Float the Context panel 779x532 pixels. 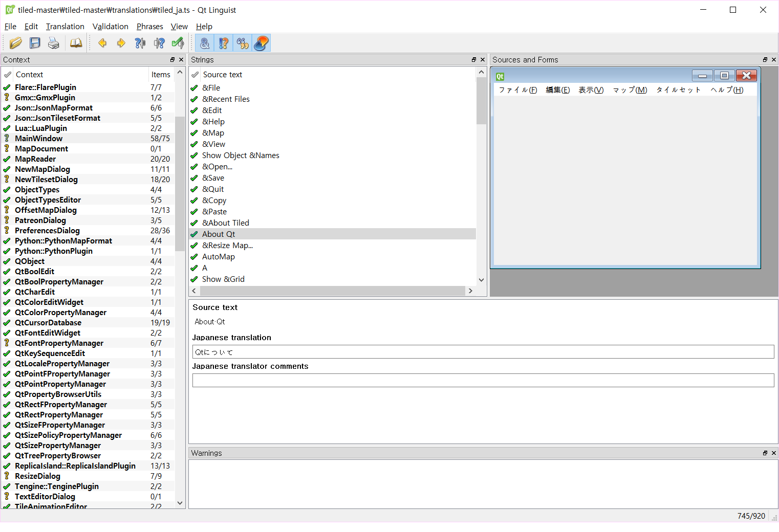[172, 60]
